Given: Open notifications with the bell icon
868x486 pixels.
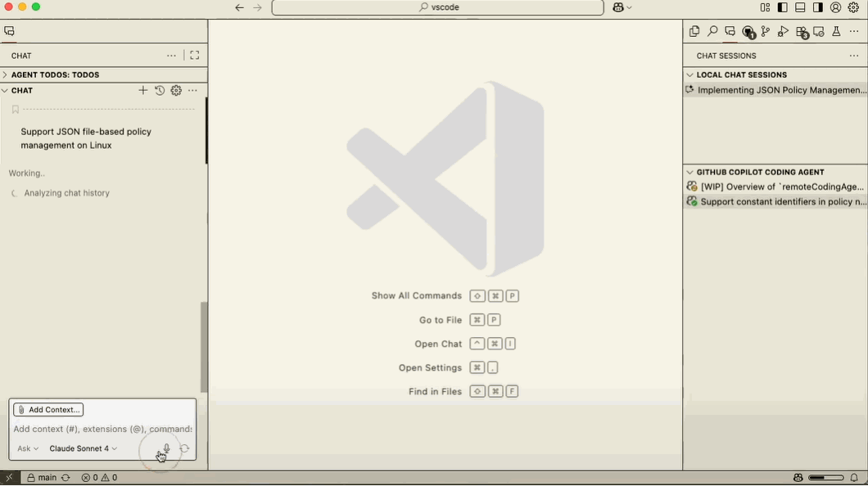Looking at the screenshot, I should pyautogui.click(x=854, y=478).
